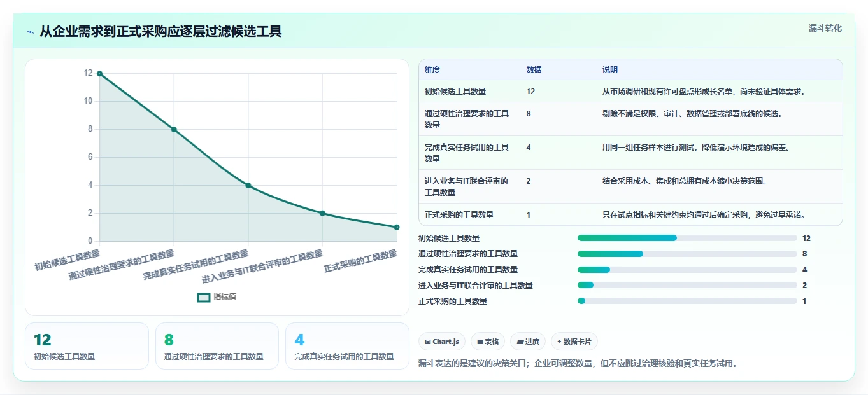868x395 pixels.
Task: Click the 漏斗转化 label at top right
Action: (825, 29)
